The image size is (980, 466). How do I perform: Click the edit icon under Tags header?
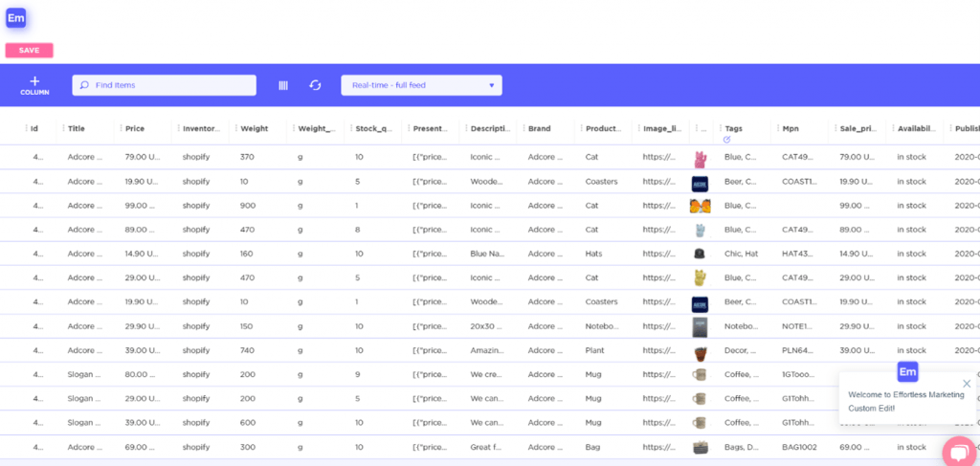pos(727,140)
